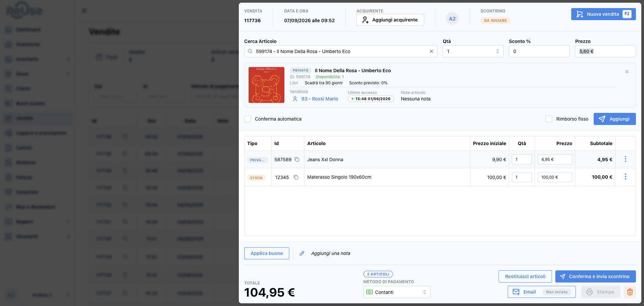Click the Aggiungi button
644x306 pixels.
pos(615,119)
